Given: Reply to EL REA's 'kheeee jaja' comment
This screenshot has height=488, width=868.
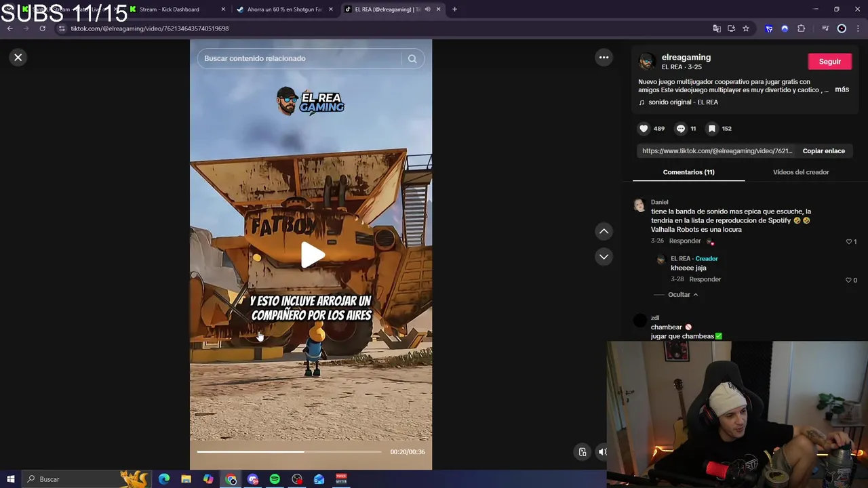Looking at the screenshot, I should point(705,279).
